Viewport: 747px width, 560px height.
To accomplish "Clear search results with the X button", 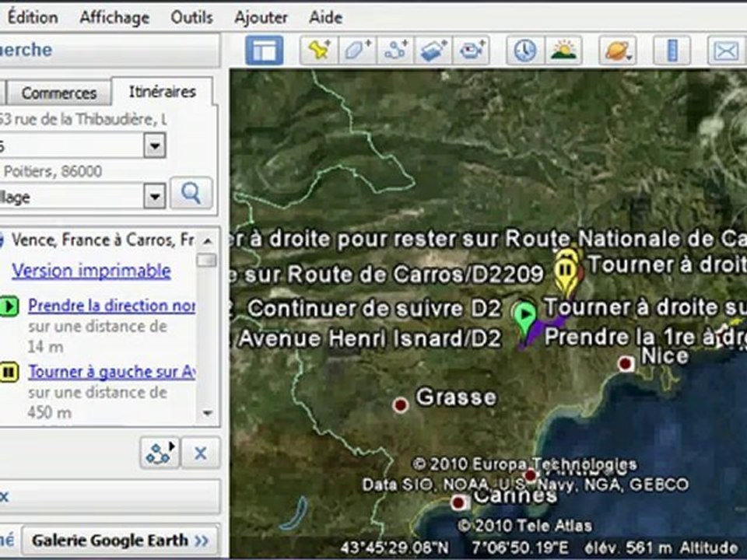I will (201, 453).
